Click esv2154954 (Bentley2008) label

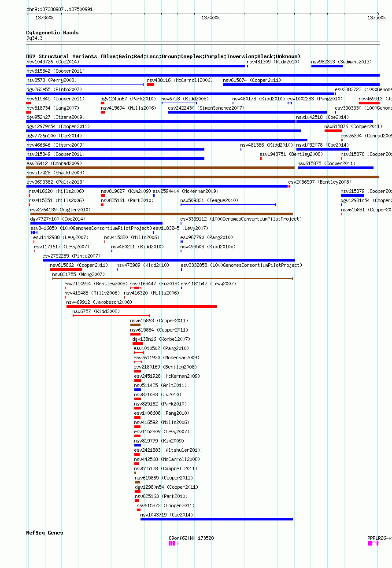click(x=96, y=284)
